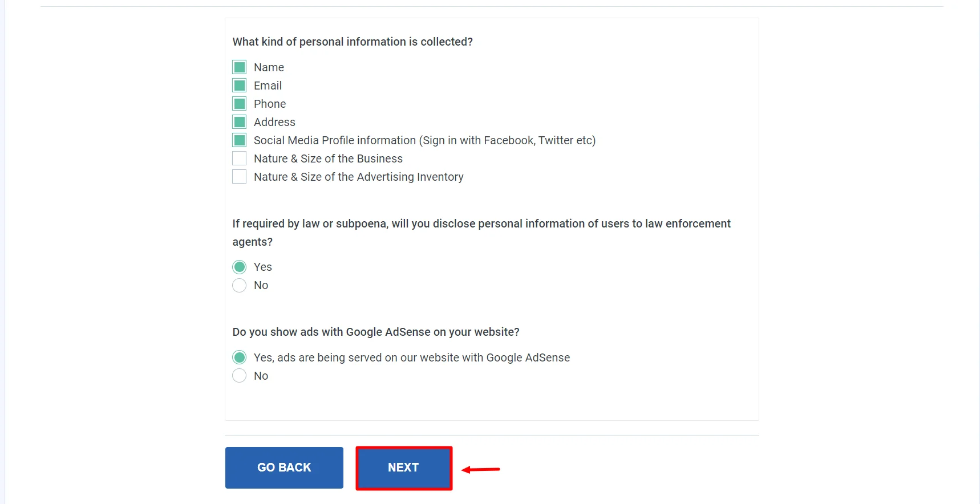Check Nature & Size of the Advertising Inventory
Screen dimensions: 980x504
[239, 176]
